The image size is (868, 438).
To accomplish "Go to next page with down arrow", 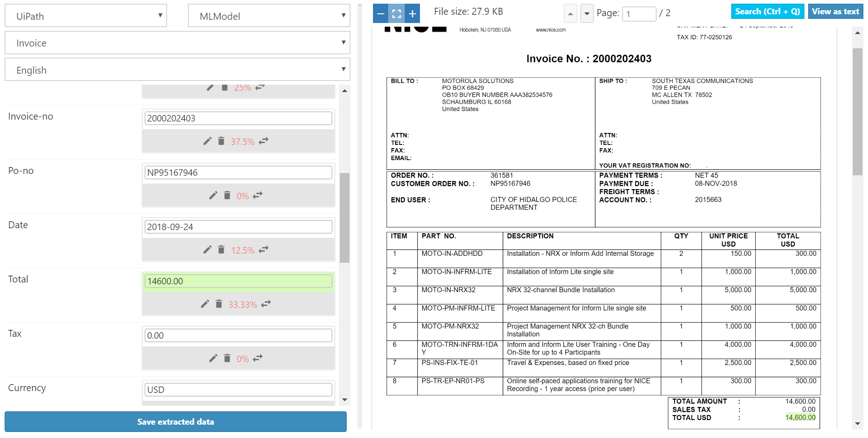I will pyautogui.click(x=587, y=14).
